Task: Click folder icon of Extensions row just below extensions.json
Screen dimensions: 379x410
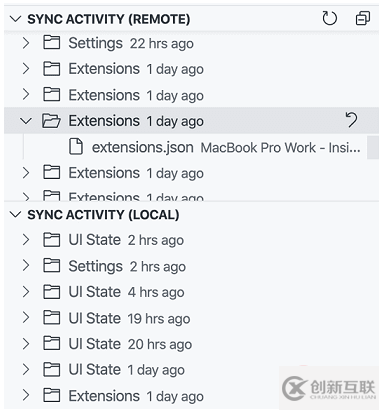Action: (x=52, y=173)
